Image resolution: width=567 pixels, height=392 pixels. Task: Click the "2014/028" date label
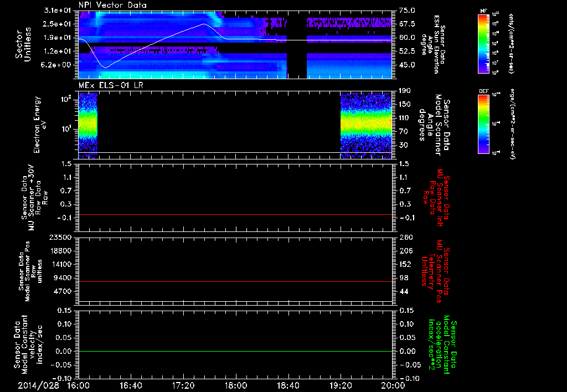tap(38, 385)
